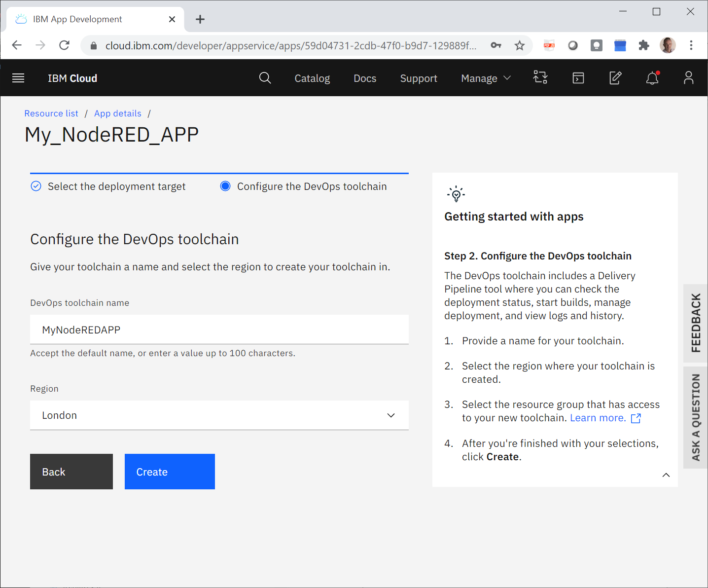The width and height of the screenshot is (708, 588).
Task: Click the saved password key icon
Action: click(496, 45)
